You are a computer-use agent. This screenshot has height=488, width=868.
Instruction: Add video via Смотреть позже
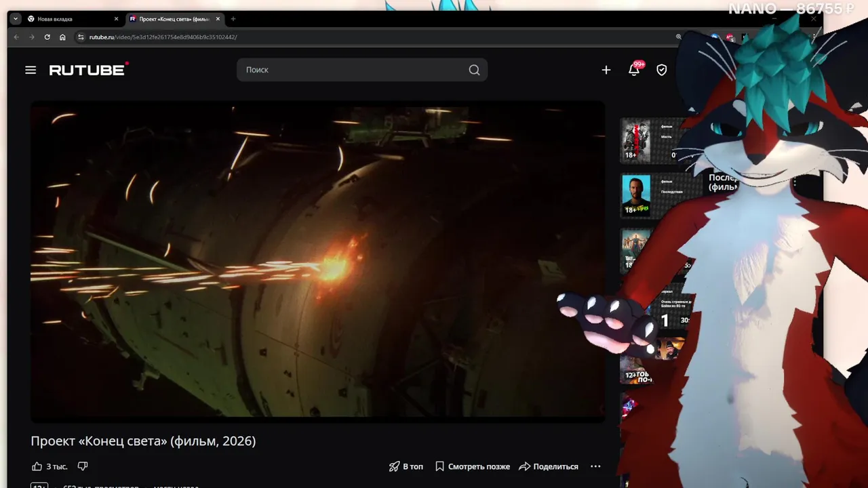[x=473, y=466]
